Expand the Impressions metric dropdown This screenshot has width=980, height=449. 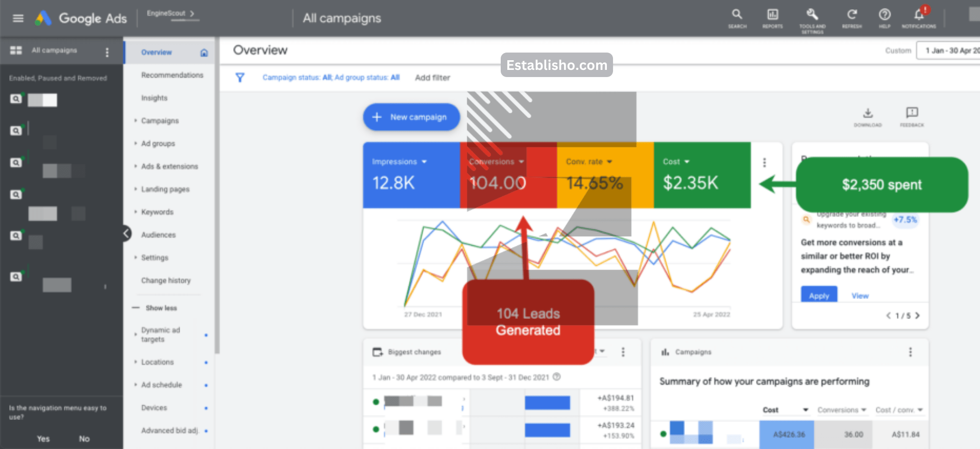(424, 162)
